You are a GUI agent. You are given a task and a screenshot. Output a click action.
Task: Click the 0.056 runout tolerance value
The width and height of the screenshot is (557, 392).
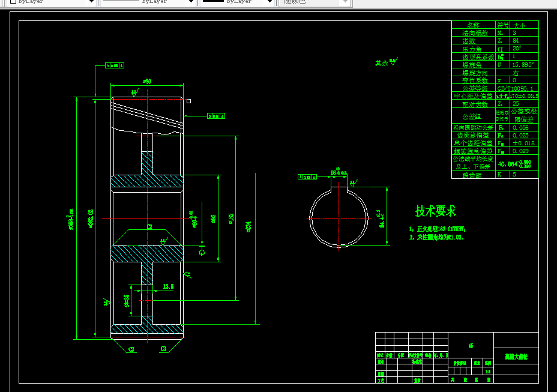pos(520,127)
